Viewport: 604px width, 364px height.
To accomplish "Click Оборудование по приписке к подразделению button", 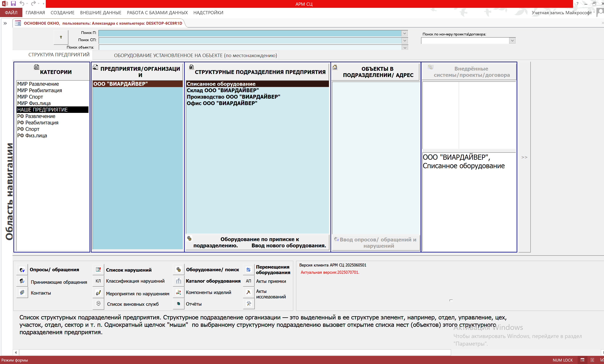I will 257,242.
